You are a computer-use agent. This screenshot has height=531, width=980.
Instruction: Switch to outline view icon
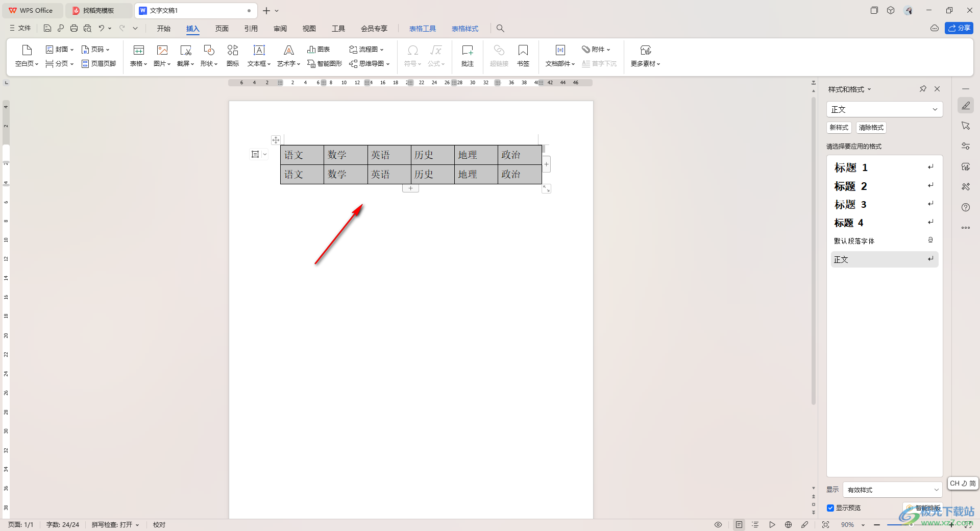755,524
